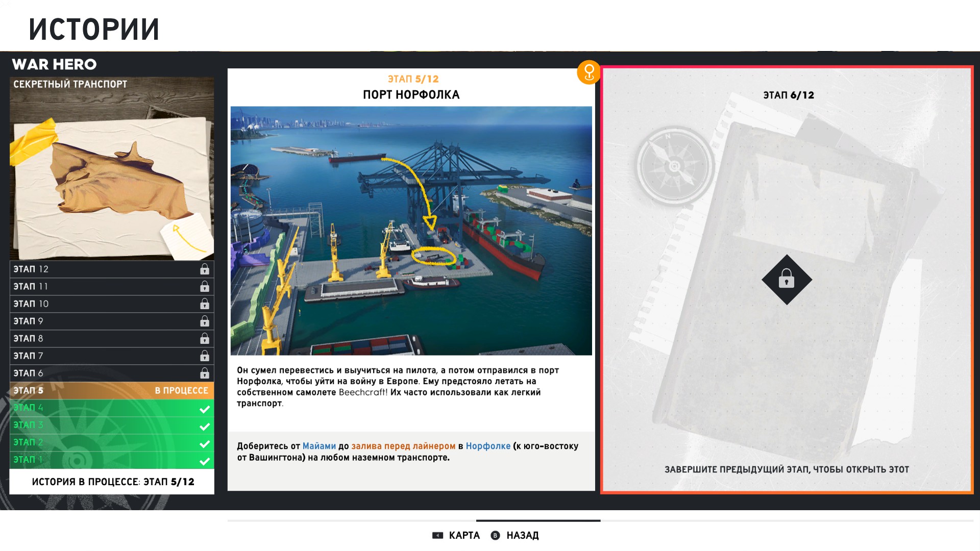Click the lock icon in the ЭТАП 10 row
Viewport: 980px width, 551px height.
click(x=205, y=304)
